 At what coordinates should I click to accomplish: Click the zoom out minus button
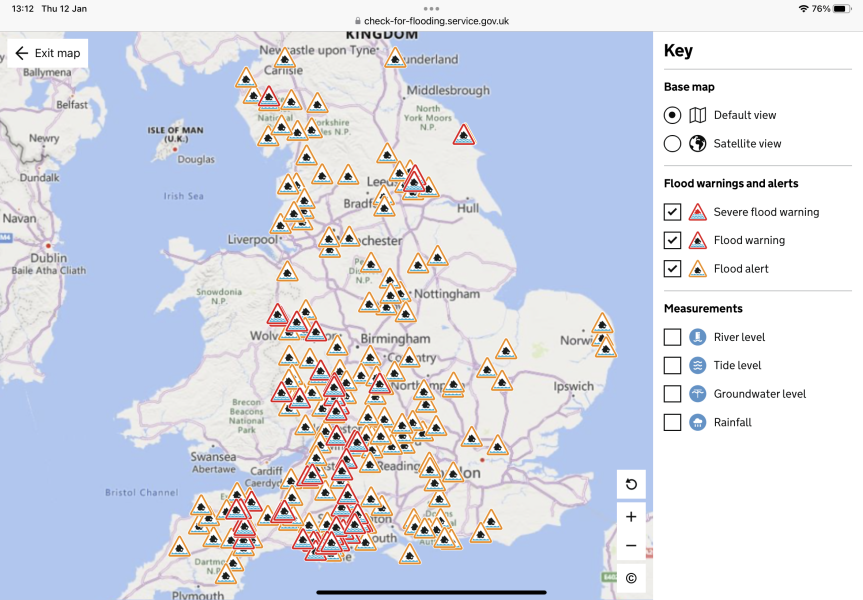click(x=631, y=546)
